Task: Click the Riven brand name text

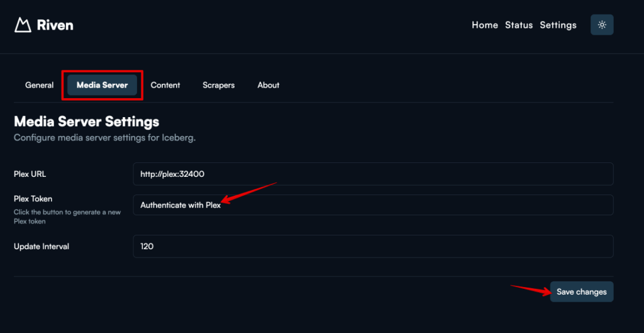Action: tap(55, 25)
